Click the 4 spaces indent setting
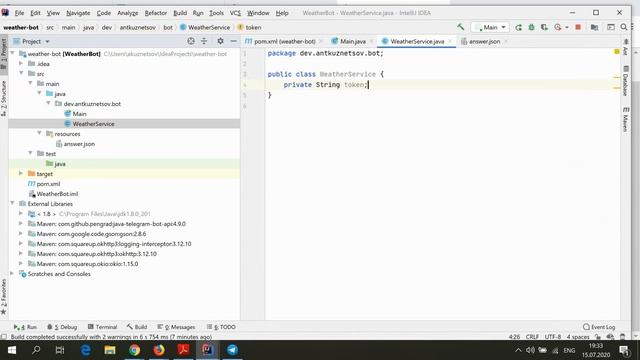The height and width of the screenshot is (360, 640). tap(578, 337)
